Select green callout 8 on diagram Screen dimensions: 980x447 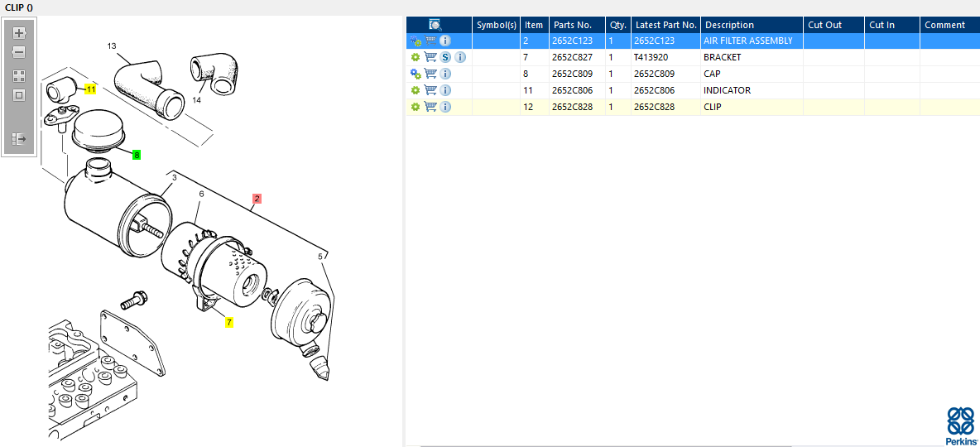click(x=137, y=155)
